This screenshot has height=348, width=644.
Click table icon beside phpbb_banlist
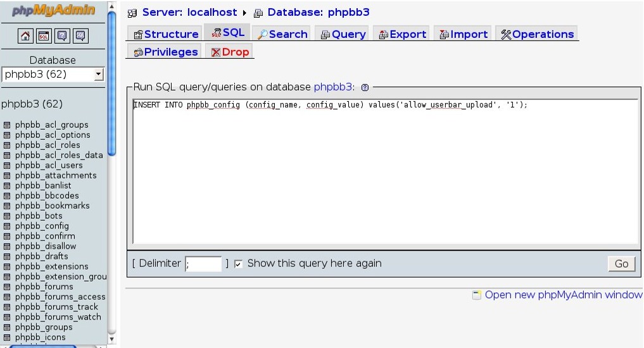(x=7, y=186)
